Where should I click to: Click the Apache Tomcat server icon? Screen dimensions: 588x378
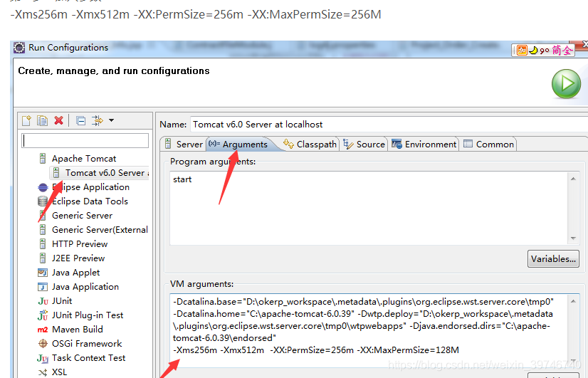tap(43, 159)
